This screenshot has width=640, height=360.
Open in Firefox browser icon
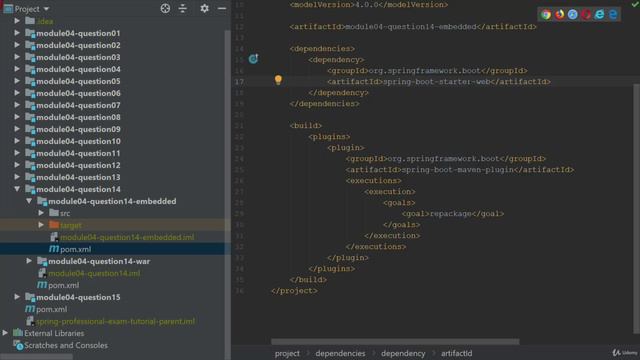click(x=559, y=15)
